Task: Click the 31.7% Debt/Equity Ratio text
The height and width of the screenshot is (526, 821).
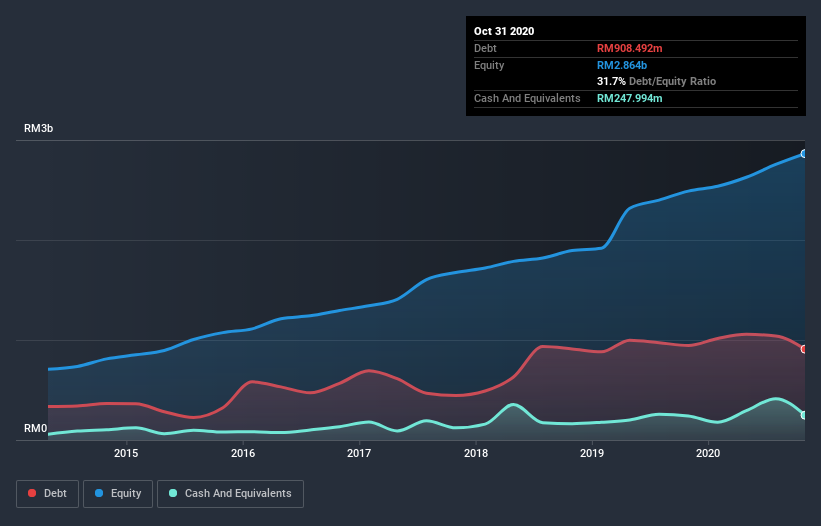Action: [x=657, y=81]
